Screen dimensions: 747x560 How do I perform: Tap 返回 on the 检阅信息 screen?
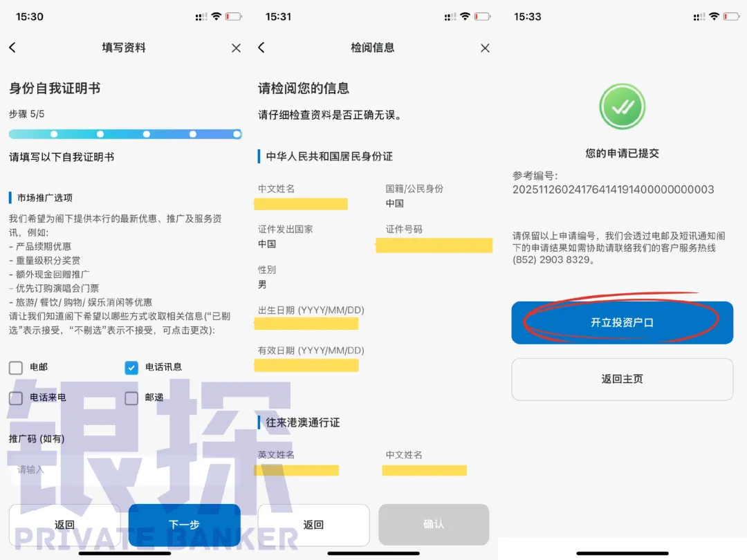click(x=313, y=525)
